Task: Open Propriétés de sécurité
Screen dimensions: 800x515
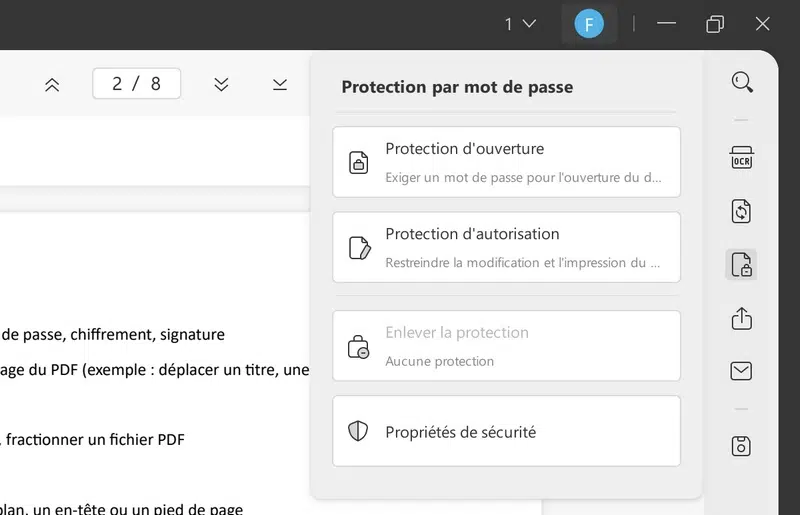Action: (x=506, y=431)
